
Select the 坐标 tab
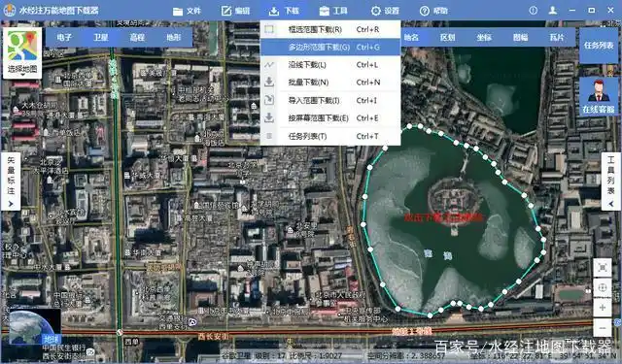tap(484, 37)
